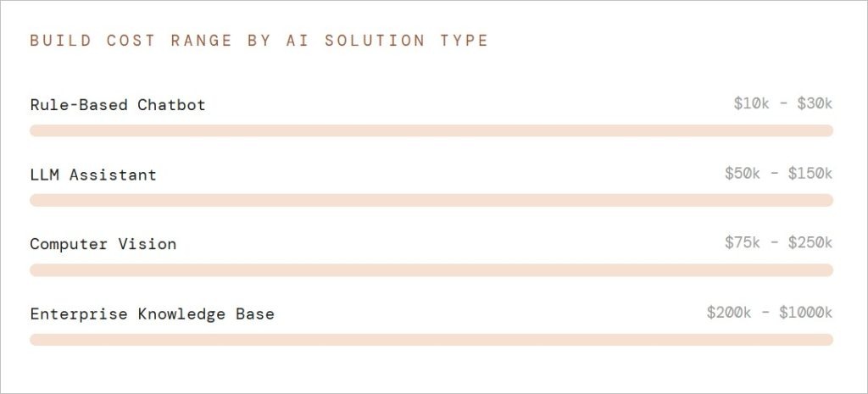The height and width of the screenshot is (394, 868).
Task: Click the $150k upper cost value
Action: tap(810, 173)
